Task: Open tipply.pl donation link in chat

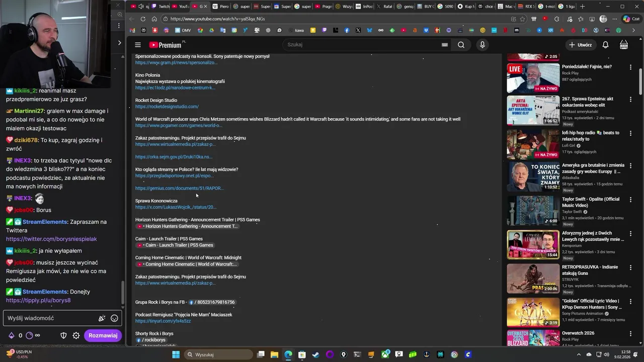Action: click(38, 301)
